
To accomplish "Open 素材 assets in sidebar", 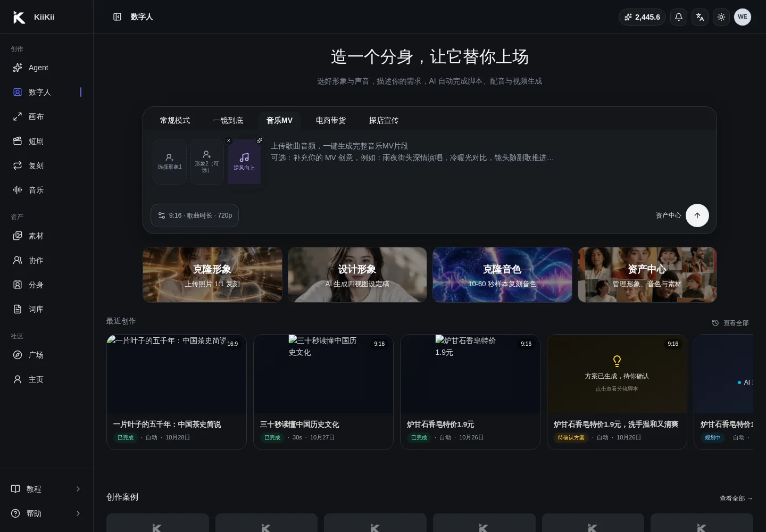I will (x=47, y=236).
